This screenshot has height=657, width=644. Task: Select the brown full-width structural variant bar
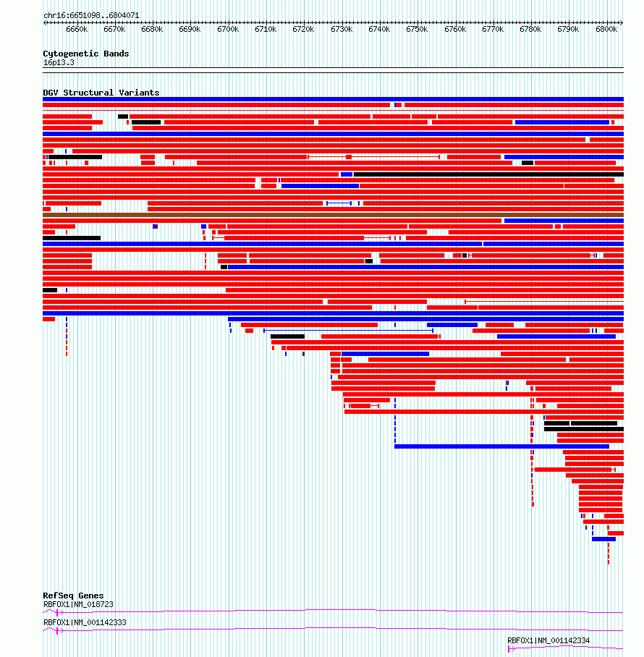pyautogui.click(x=333, y=215)
